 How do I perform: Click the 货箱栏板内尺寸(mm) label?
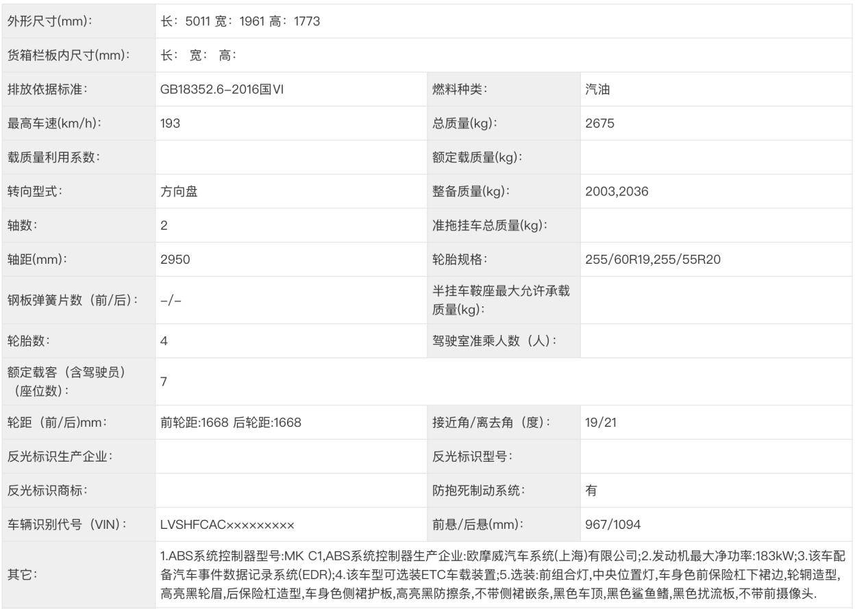coord(69,55)
